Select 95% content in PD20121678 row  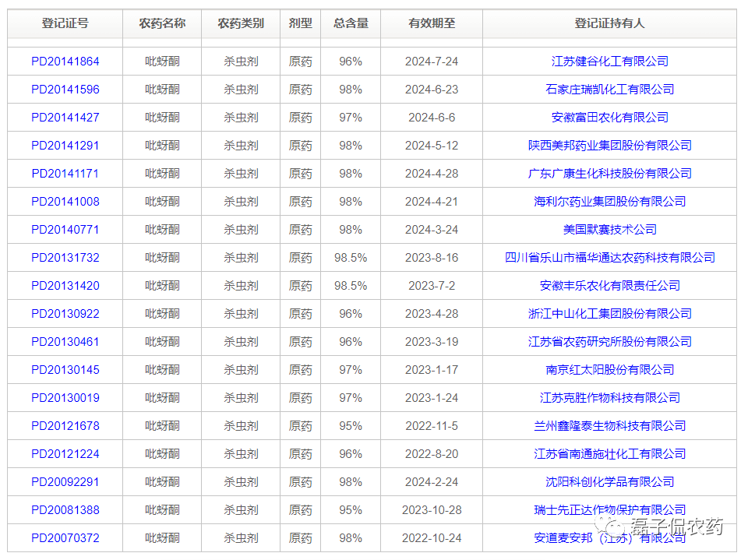tap(351, 426)
